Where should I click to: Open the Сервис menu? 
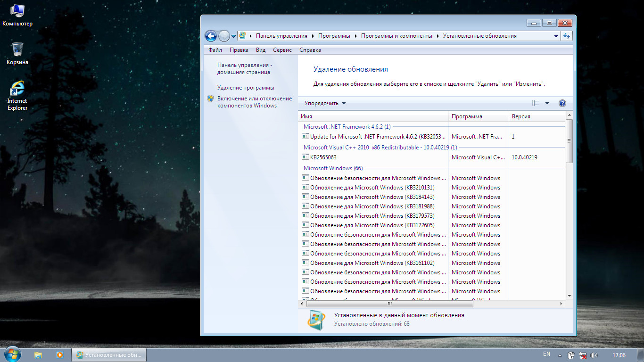[282, 50]
